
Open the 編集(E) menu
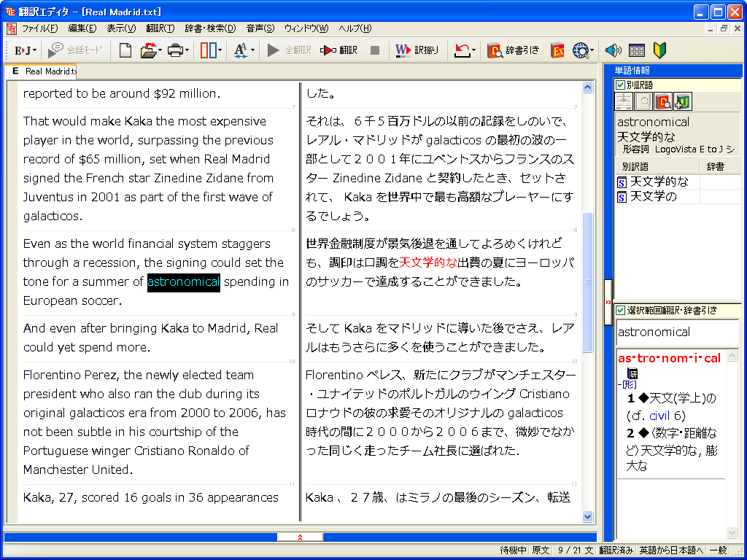point(82,28)
